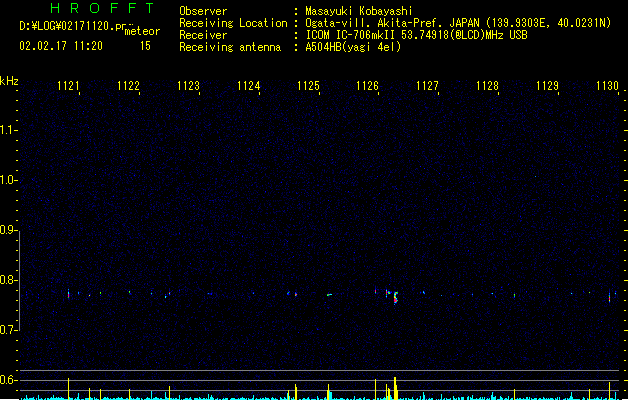Image resolution: width=629 pixels, height=400 pixels.
Task: Click the tallest yellow intensity spike after 1126
Action: (395, 388)
